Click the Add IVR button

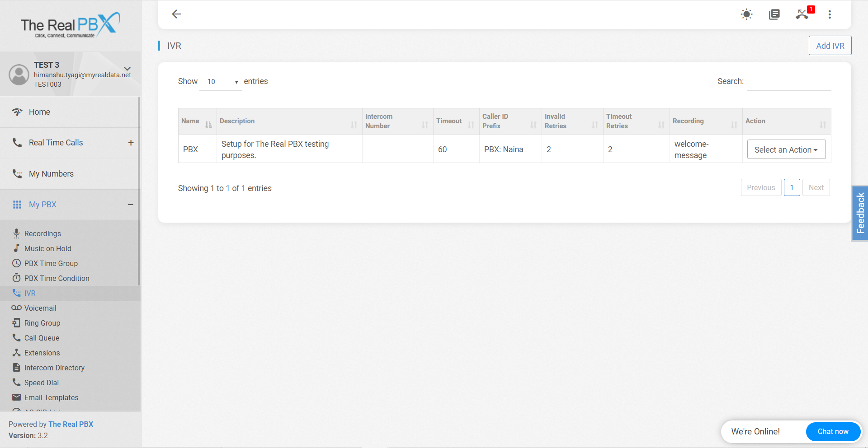click(x=830, y=46)
